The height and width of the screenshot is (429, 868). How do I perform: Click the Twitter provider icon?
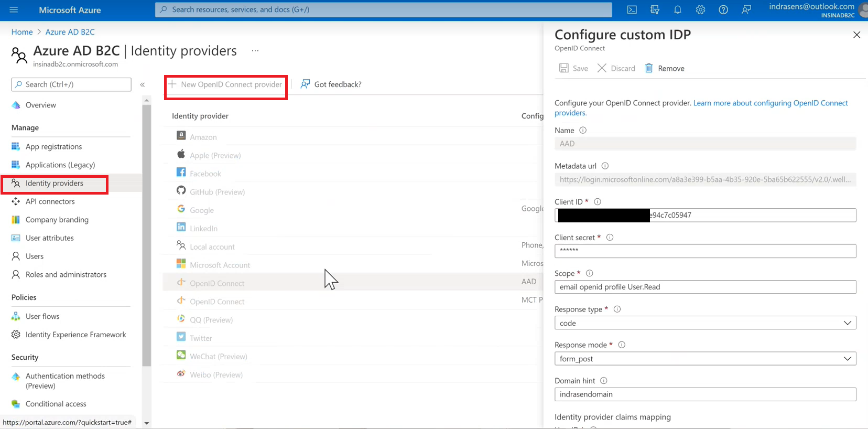[x=181, y=337]
